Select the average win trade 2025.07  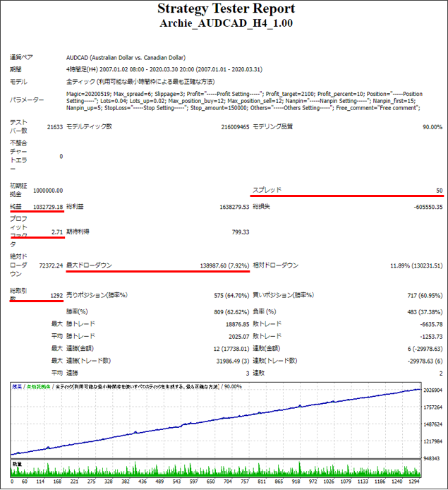239,337
